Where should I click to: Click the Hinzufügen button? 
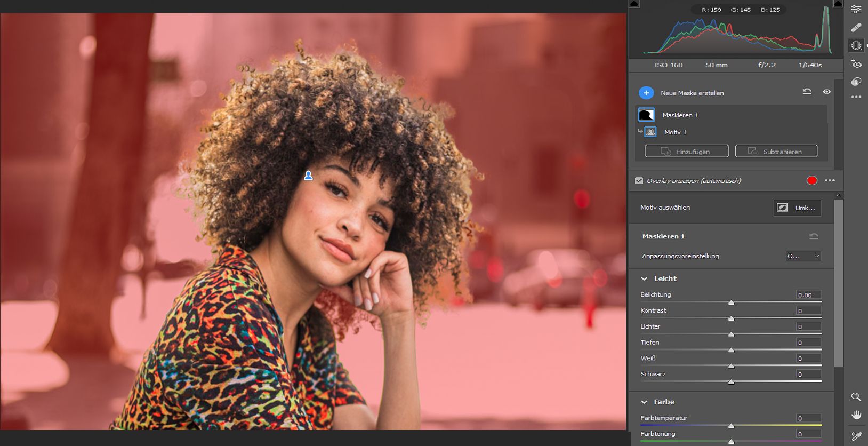pos(687,152)
